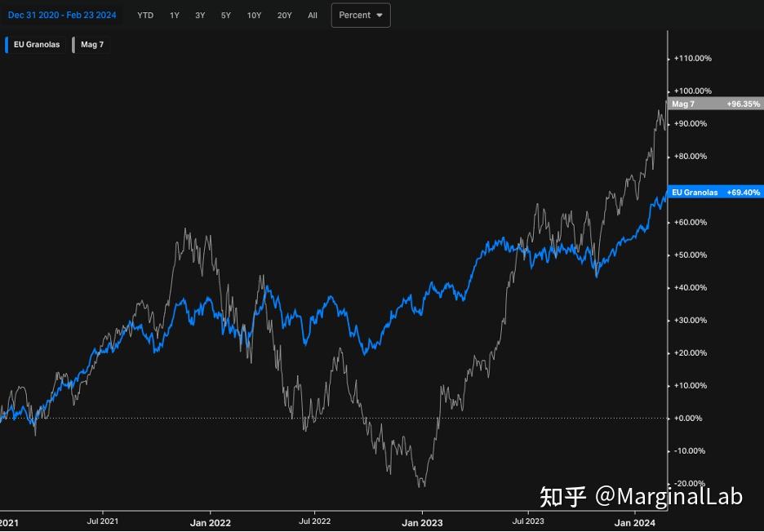Click the blue EU Granolas color marker
Image resolution: width=764 pixels, height=532 pixels.
point(7,45)
